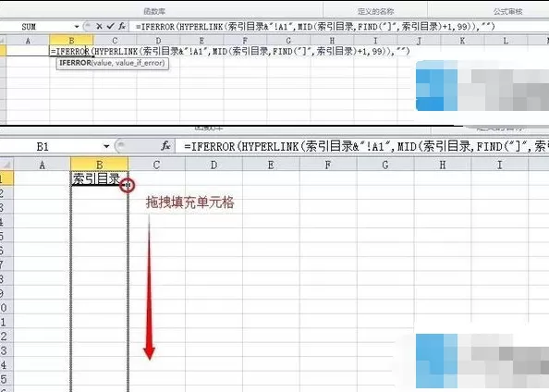Viewport: 549px width, 392px height.
Task: Select column C header in lower sheet
Action: pos(156,165)
